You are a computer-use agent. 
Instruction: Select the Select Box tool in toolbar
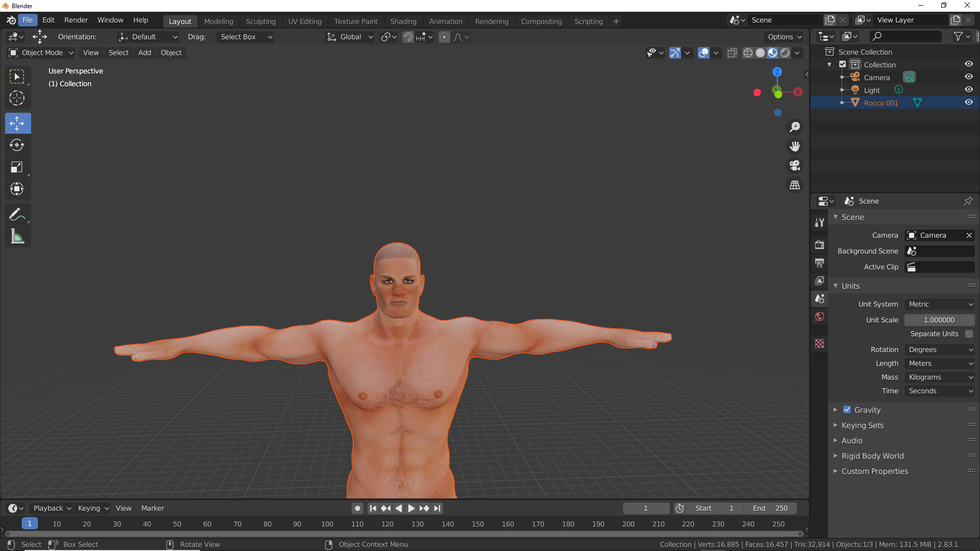point(17,77)
